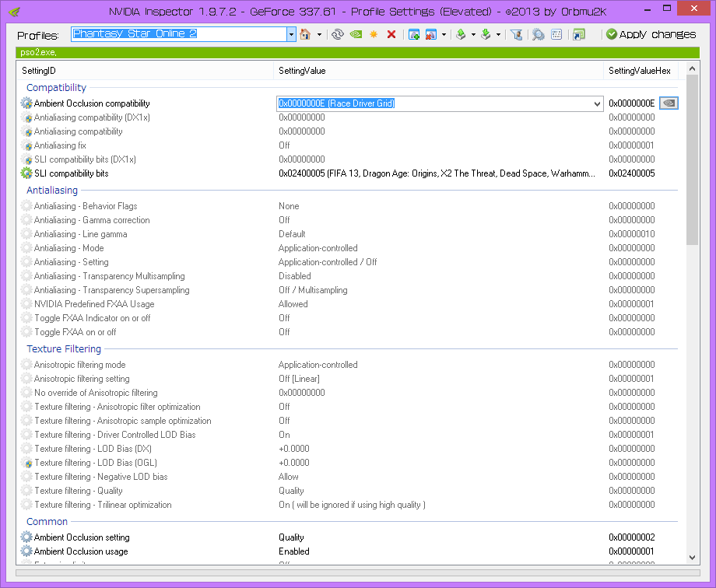Sort by the SettingValueHex column header

(x=641, y=71)
